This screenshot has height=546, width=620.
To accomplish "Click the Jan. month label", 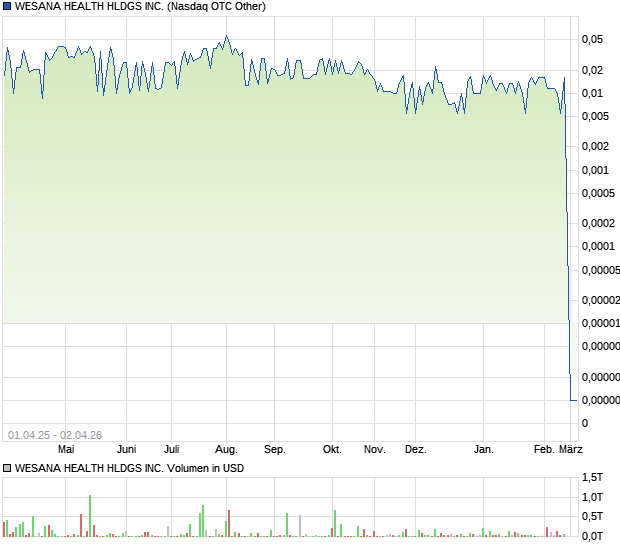I will pos(484,450).
